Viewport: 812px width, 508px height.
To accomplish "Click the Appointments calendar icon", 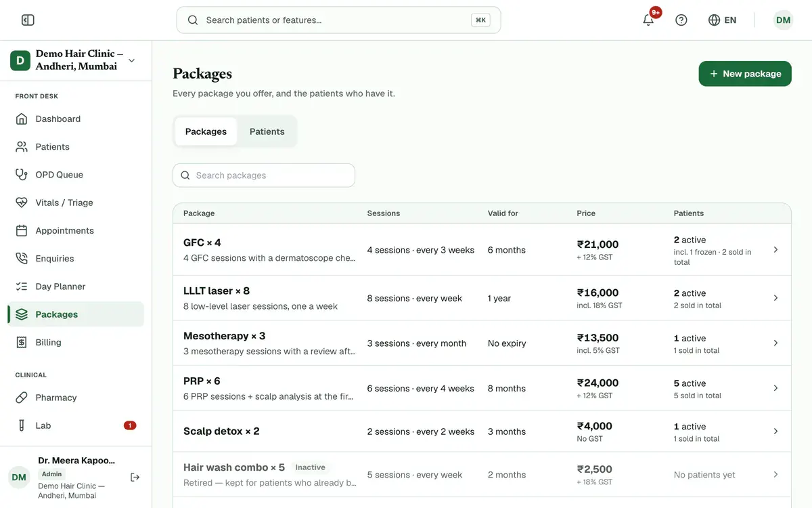I will 22,231.
